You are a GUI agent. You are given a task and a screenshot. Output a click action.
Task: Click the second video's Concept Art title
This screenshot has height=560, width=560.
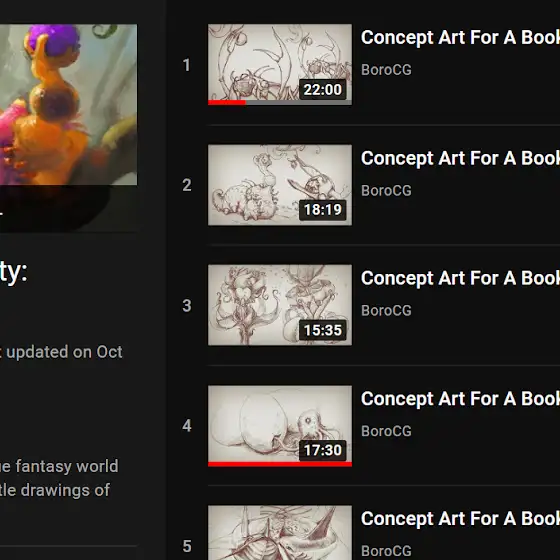pyautogui.click(x=460, y=158)
